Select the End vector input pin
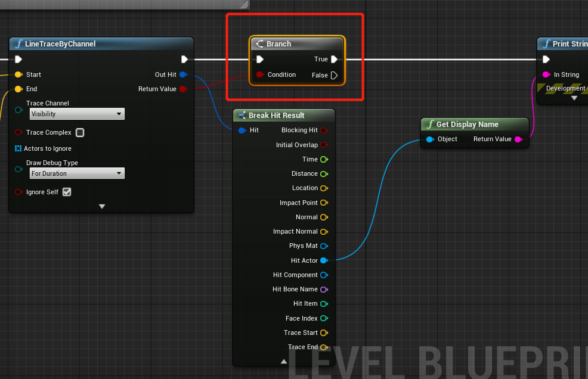Viewport: 588px width, 379px height. point(18,89)
